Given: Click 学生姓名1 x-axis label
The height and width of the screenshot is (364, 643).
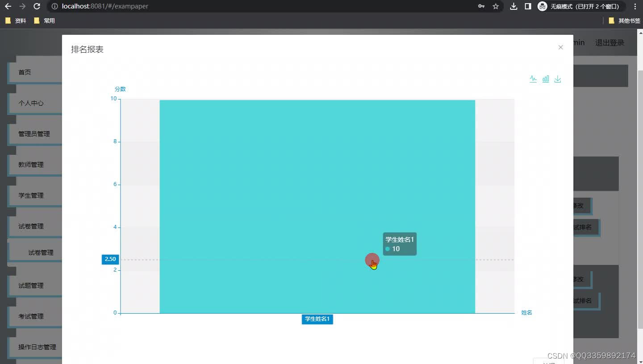Looking at the screenshot, I should [x=317, y=319].
